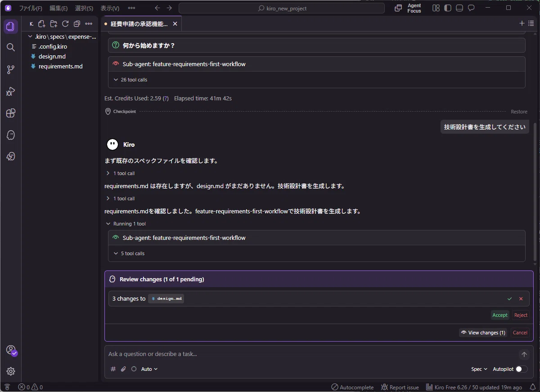Open explorer header more actions menu
This screenshot has height=392, width=540.
pos(89,24)
